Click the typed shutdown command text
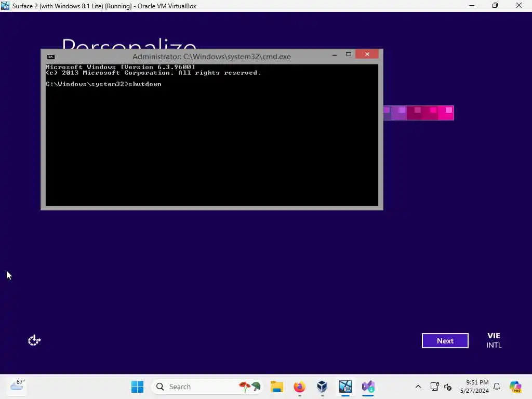Screen dimensions: 532x399 tap(145, 84)
